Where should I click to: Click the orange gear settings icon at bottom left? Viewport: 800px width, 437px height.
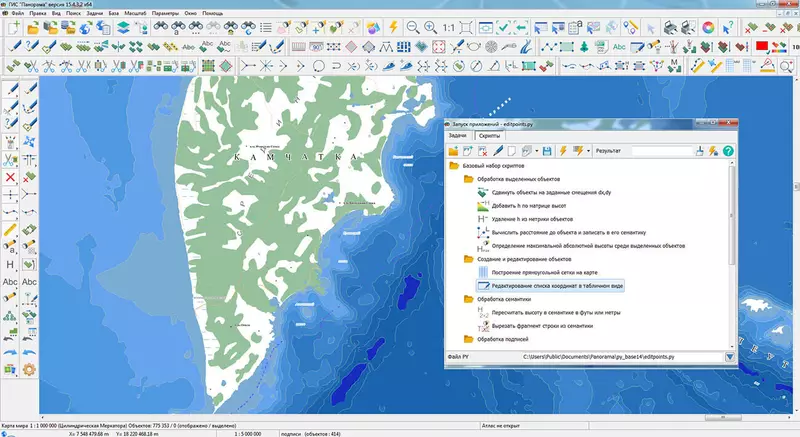coord(29,371)
